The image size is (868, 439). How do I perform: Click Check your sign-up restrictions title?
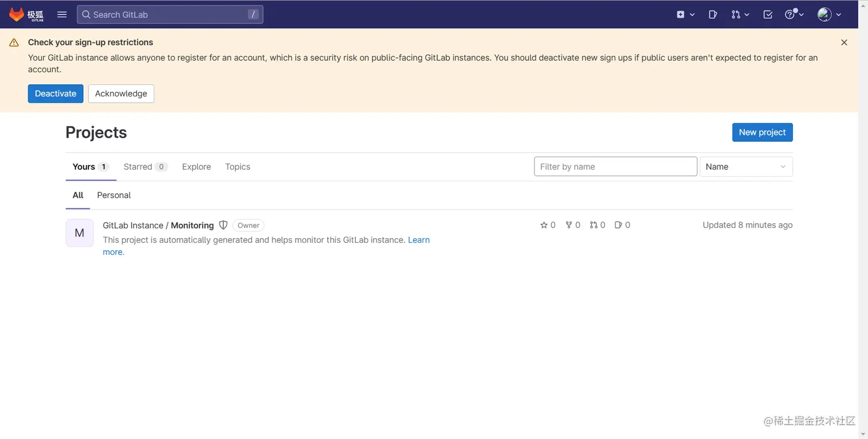pyautogui.click(x=91, y=42)
